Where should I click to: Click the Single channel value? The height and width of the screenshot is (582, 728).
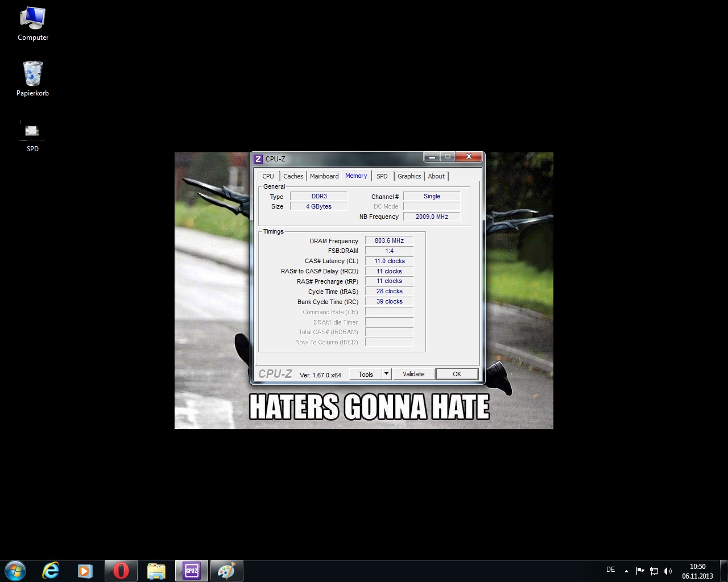[x=432, y=196]
